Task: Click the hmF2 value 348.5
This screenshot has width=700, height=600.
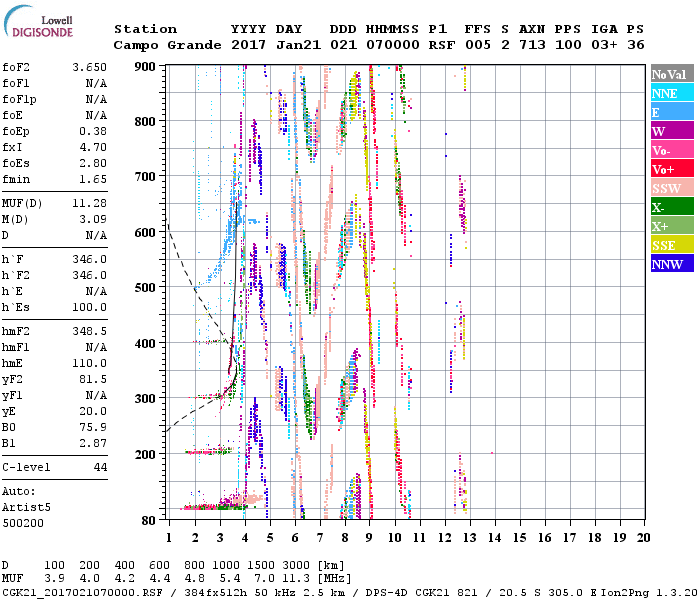Action: (89, 331)
